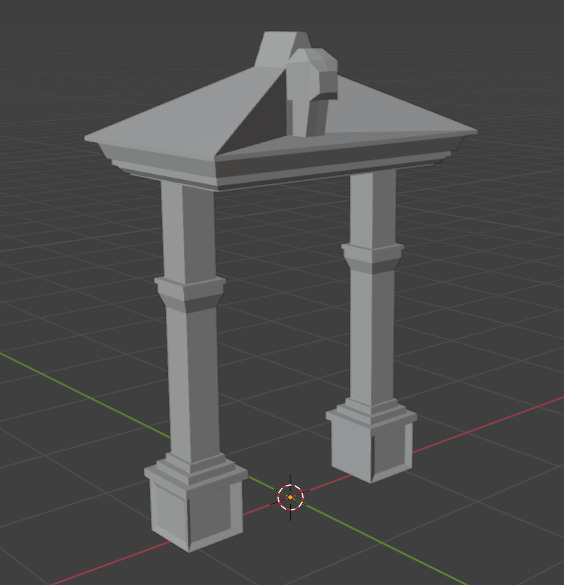
Task: Click the 3D cursor crosshair at origin
Action: click(291, 497)
